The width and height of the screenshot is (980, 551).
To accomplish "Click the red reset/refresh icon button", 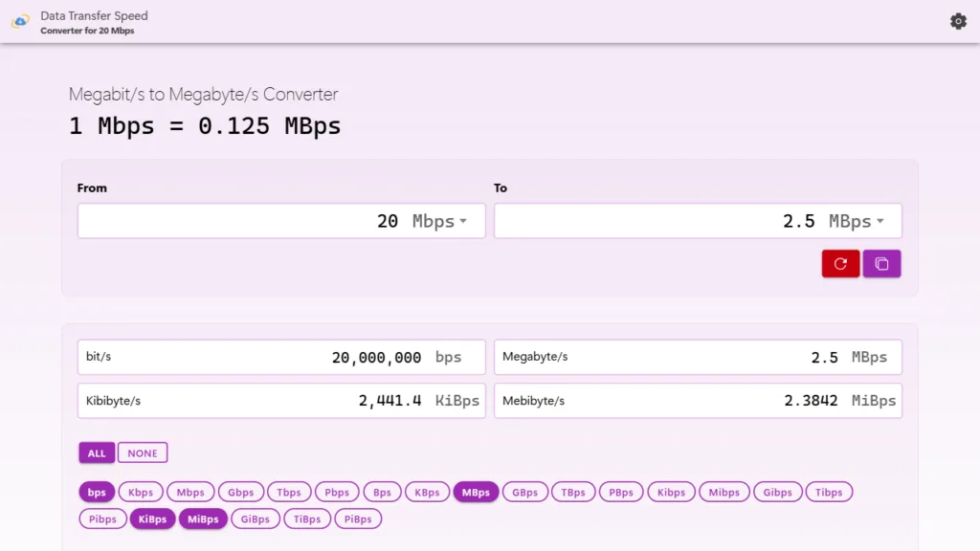I will pos(840,264).
